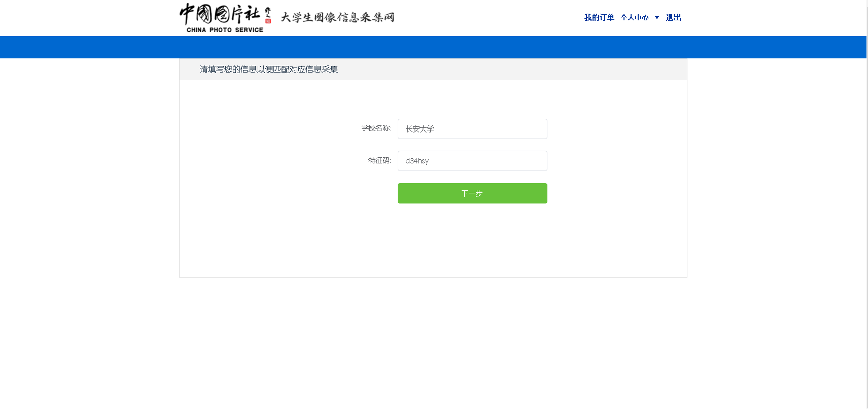Click the vertical scrollbar at right edge

point(867,203)
